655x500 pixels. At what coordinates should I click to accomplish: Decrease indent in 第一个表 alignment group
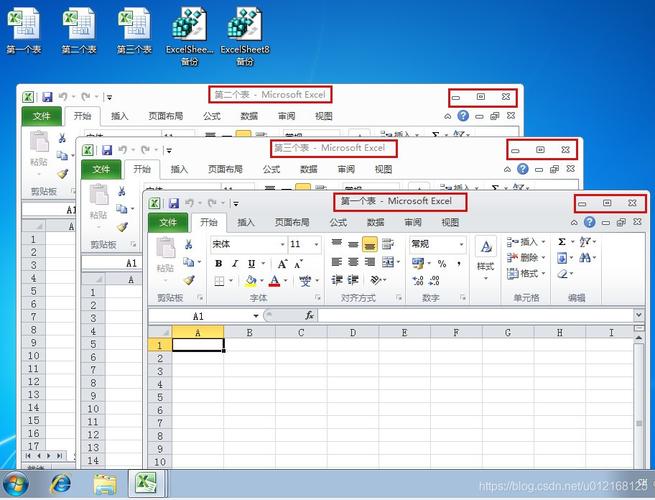click(x=337, y=280)
